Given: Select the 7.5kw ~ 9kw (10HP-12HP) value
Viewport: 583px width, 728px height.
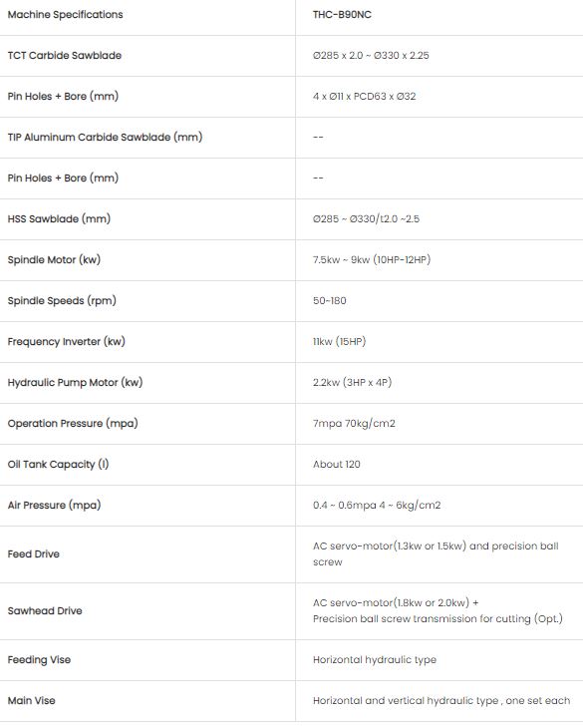Looking at the screenshot, I should tap(372, 260).
